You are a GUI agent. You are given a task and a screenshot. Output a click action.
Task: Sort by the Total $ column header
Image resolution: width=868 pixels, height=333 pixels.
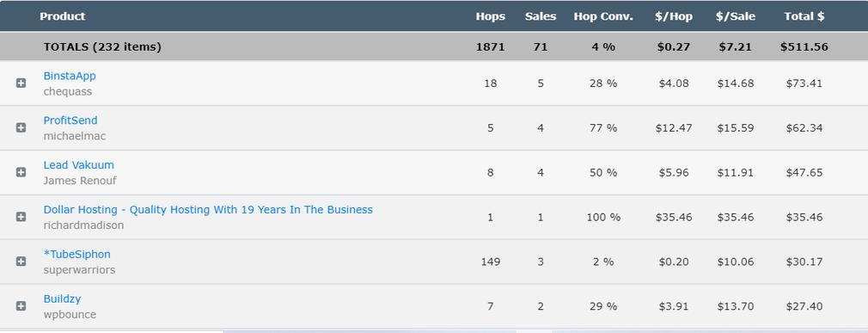click(804, 16)
